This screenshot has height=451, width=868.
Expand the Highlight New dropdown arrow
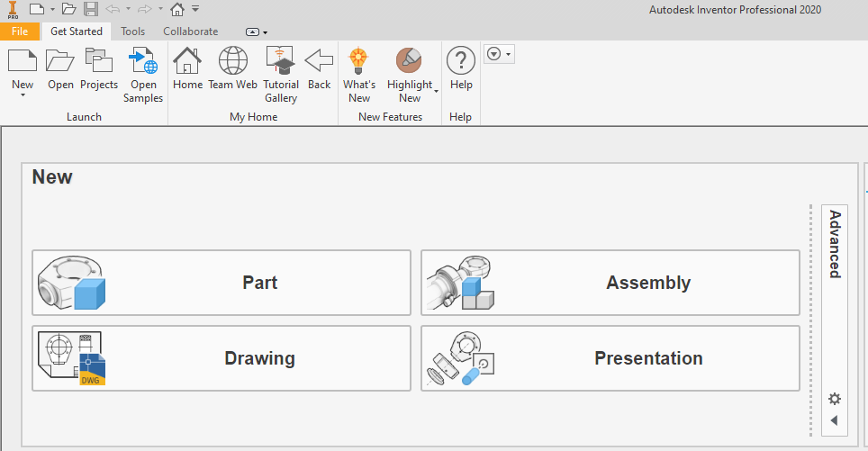point(436,91)
